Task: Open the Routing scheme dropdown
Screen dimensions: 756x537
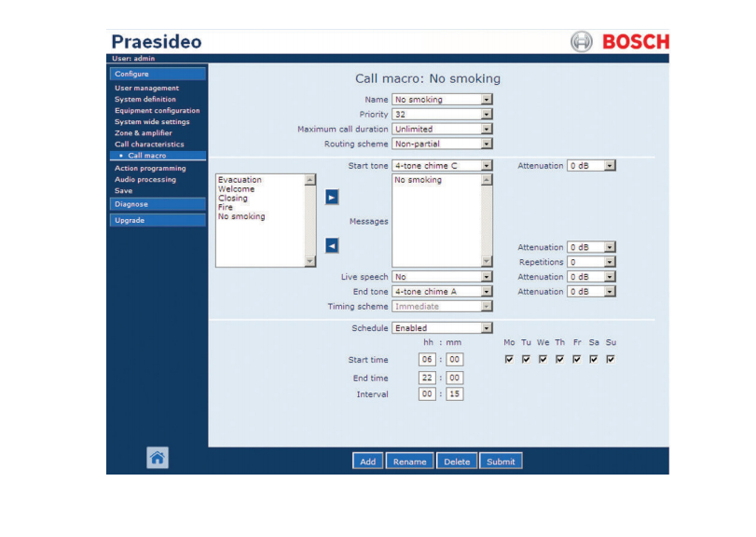Action: tap(486, 145)
